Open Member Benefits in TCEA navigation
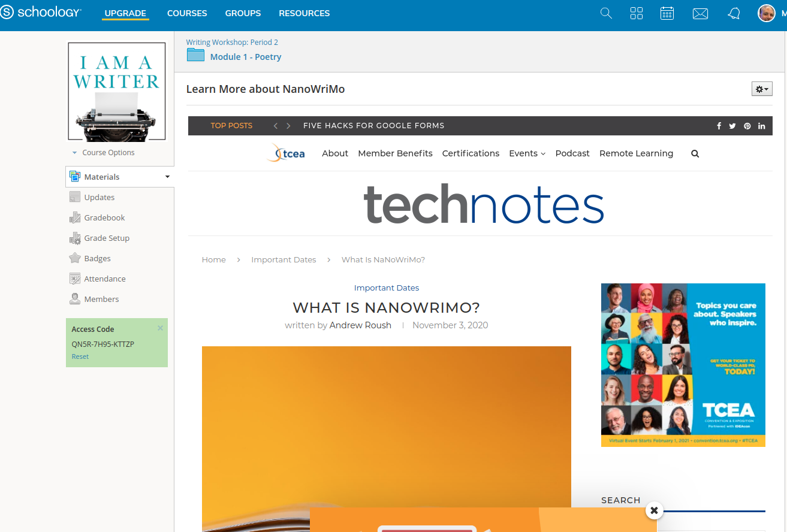This screenshot has width=787, height=532. tap(395, 153)
